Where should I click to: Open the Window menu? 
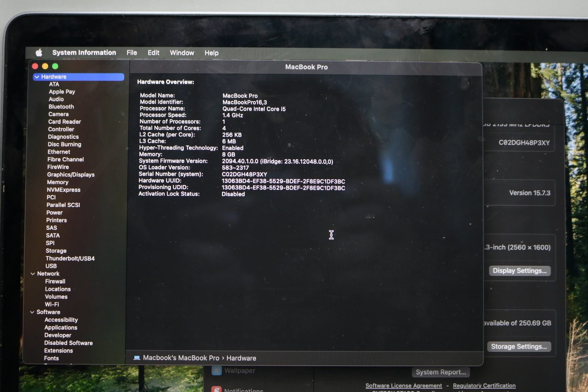182,53
